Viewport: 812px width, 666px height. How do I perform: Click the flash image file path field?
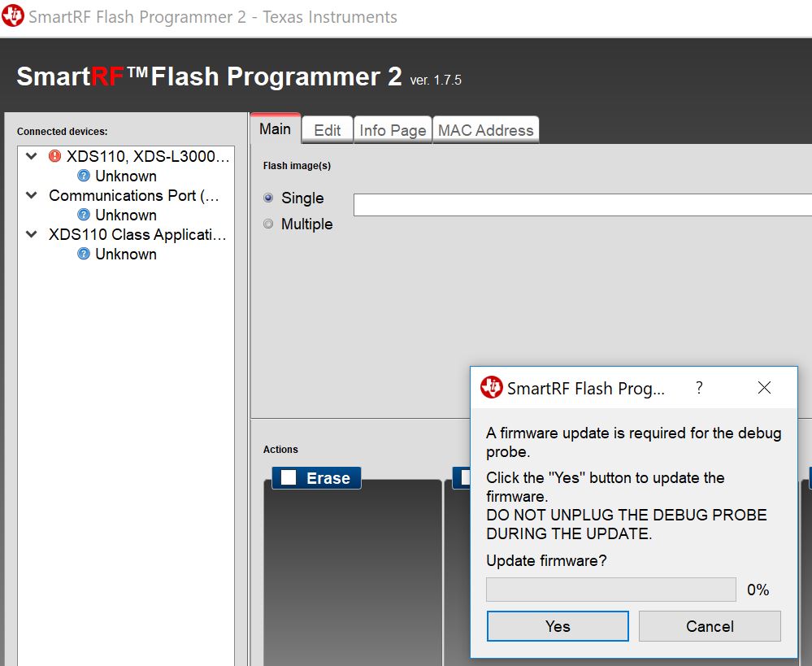(583, 205)
